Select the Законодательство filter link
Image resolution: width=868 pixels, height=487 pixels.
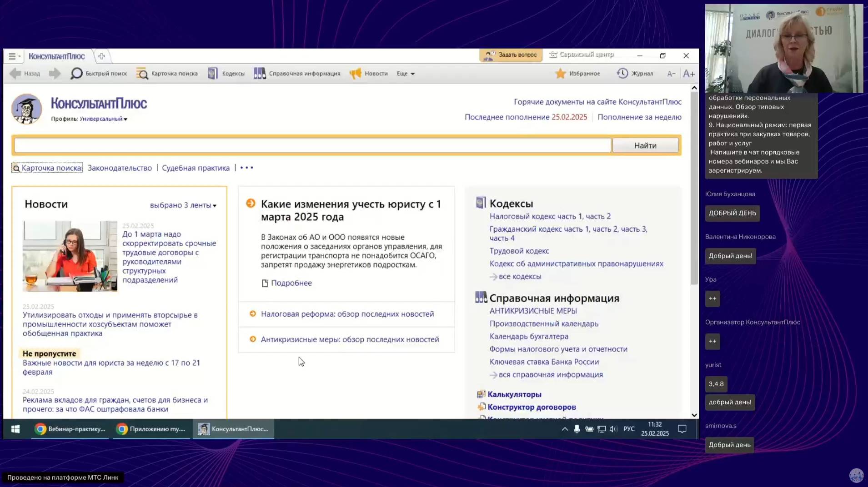120,168
